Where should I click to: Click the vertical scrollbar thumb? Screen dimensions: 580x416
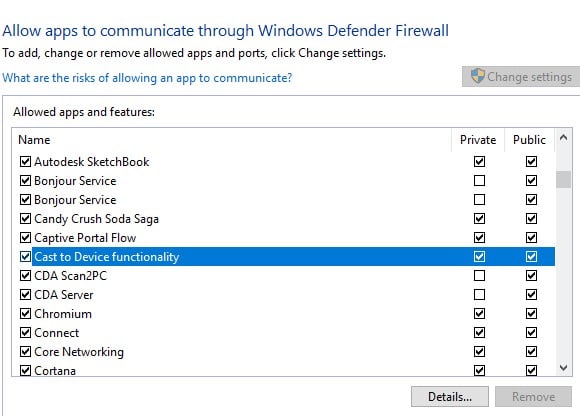pos(563,180)
